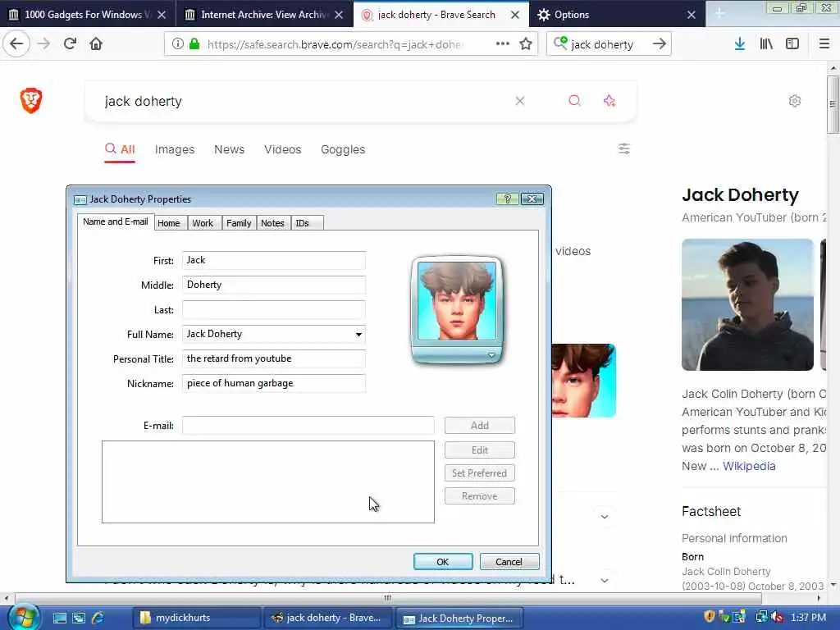This screenshot has height=630, width=840.
Task: Click the security shield tray icon
Action: (710, 617)
